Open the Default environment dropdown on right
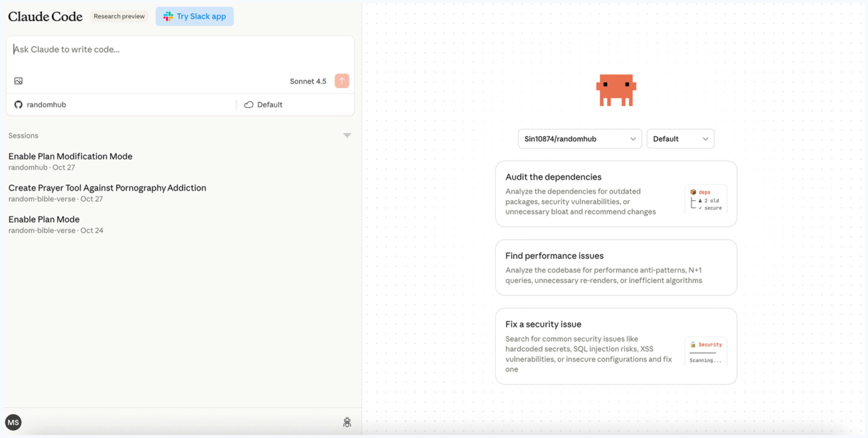 coord(680,139)
